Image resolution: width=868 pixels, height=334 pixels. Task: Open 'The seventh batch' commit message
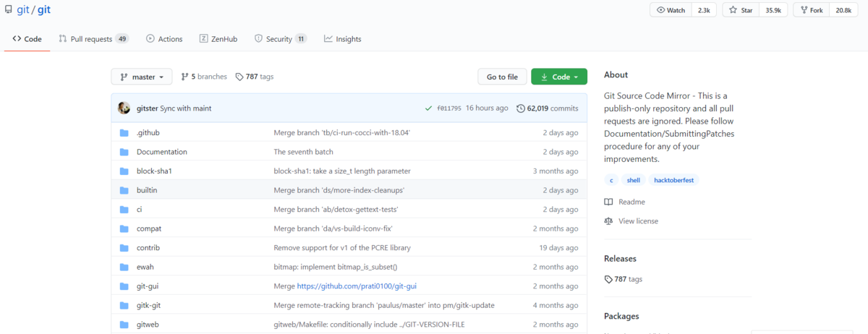click(304, 152)
